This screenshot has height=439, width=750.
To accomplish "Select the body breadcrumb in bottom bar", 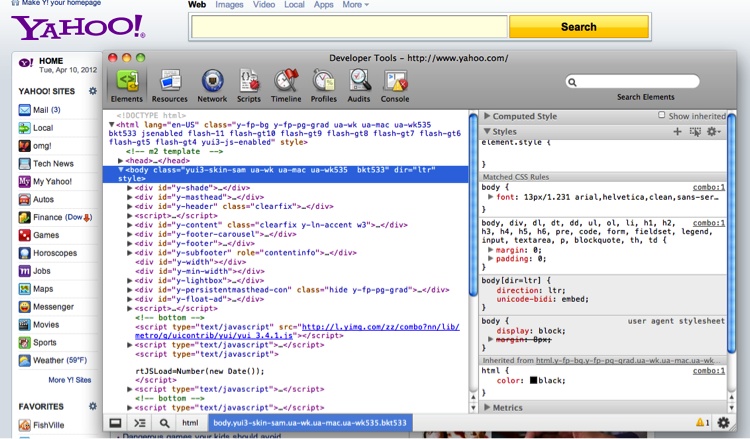I will click(310, 423).
